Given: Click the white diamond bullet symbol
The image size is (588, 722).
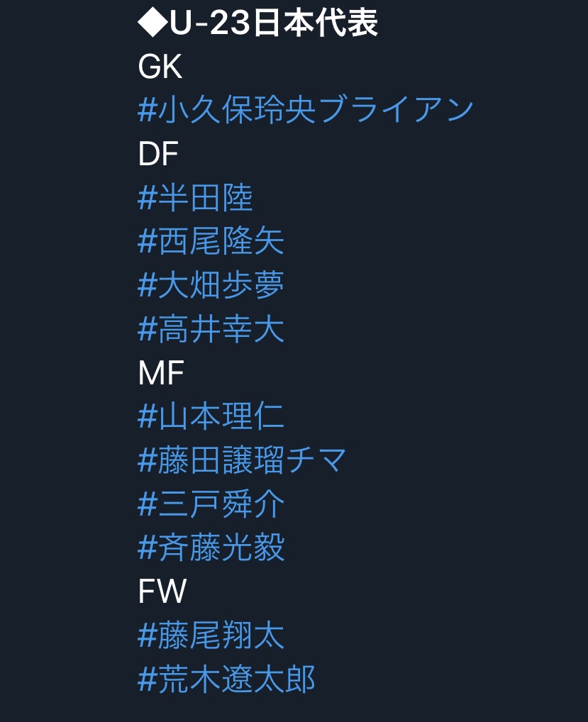Looking at the screenshot, I should [152, 22].
